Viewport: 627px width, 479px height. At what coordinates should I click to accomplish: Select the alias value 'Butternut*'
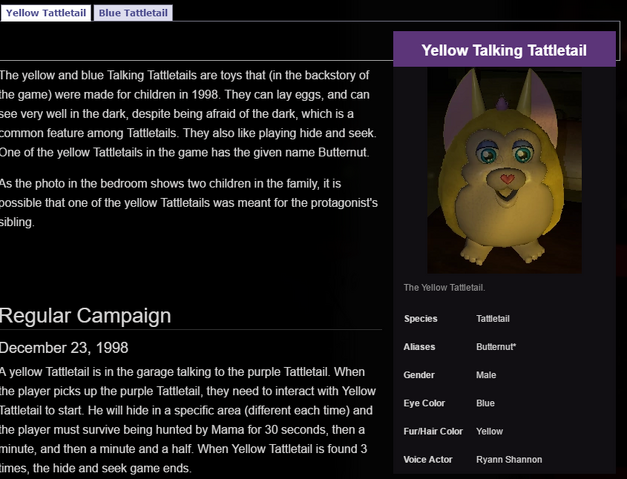coord(496,347)
